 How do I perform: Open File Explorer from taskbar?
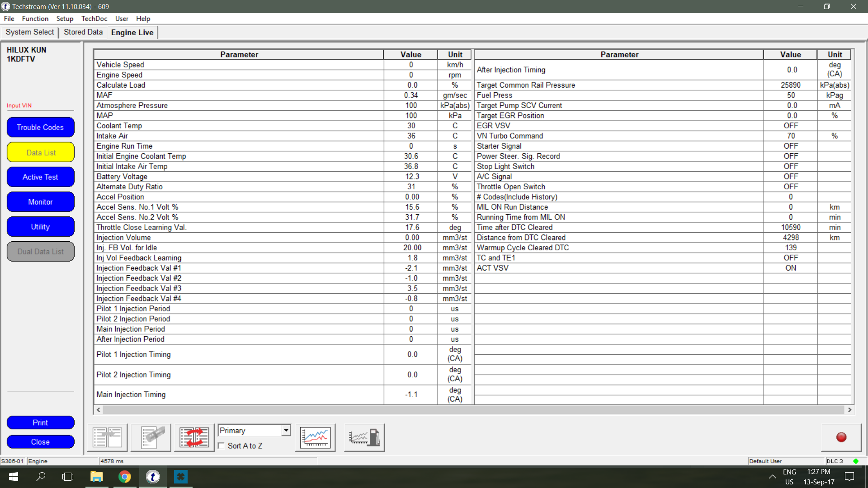pos(96,477)
